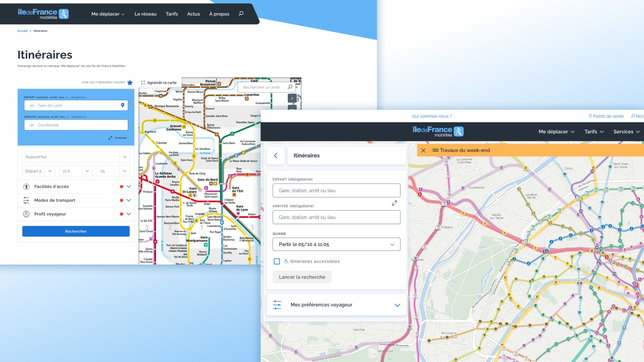Image resolution: width=644 pixels, height=362 pixels.
Task: Click the magnifier in Rechercher un arrêt
Action: 290,87
